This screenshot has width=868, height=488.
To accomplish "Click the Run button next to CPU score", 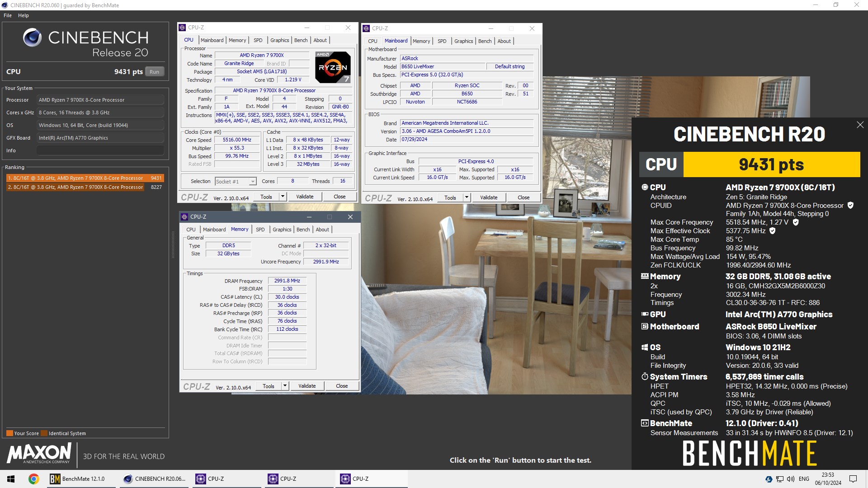I will [154, 72].
